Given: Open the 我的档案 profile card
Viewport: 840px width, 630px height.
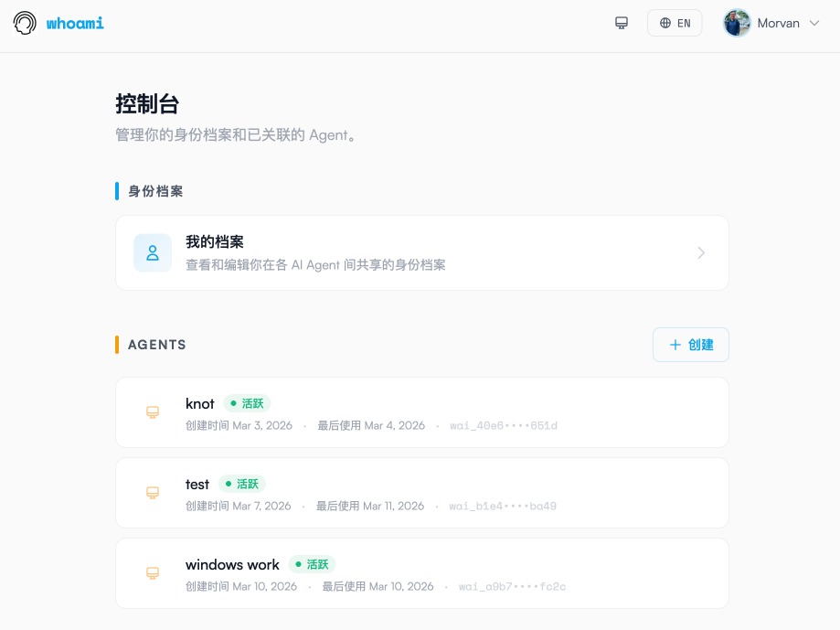Looking at the screenshot, I should click(x=421, y=252).
